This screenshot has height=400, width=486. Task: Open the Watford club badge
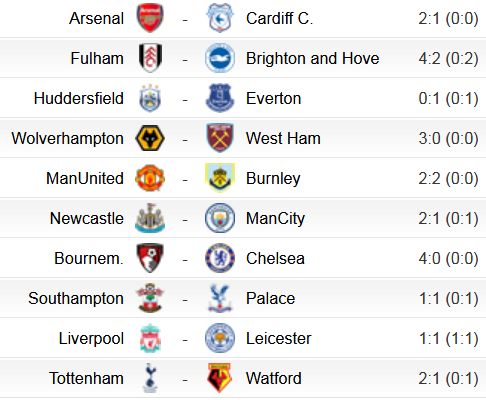point(220,378)
